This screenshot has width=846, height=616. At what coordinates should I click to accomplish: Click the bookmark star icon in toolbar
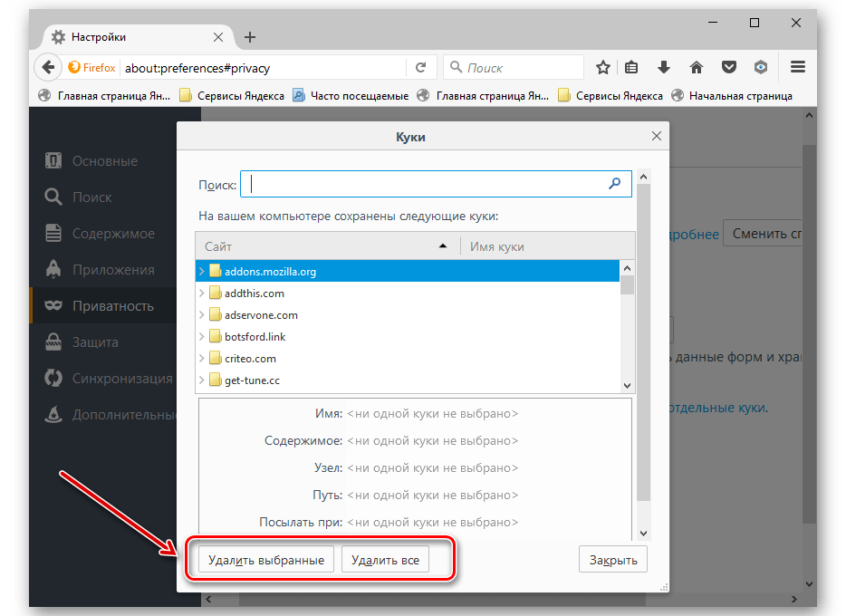click(x=603, y=67)
